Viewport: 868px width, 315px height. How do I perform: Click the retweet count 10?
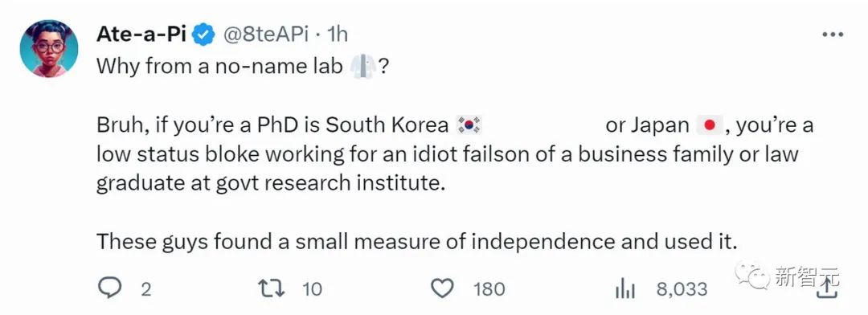tap(313, 289)
